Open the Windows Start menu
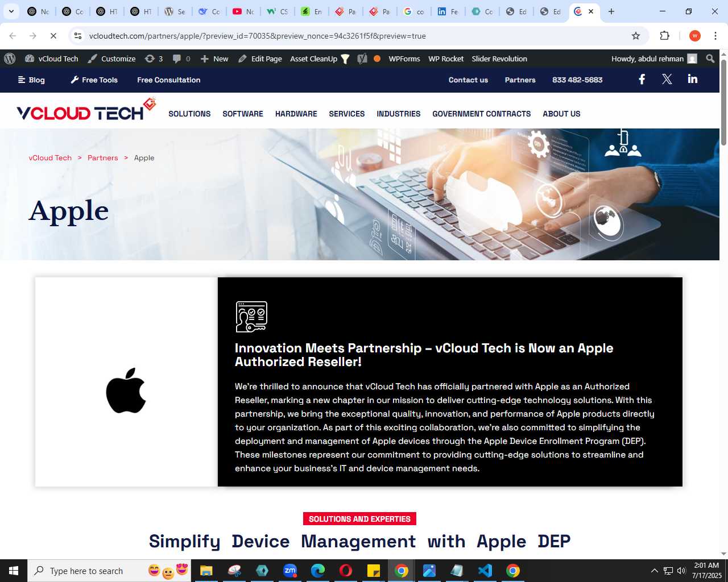Image resolution: width=728 pixels, height=582 pixels. (14, 571)
